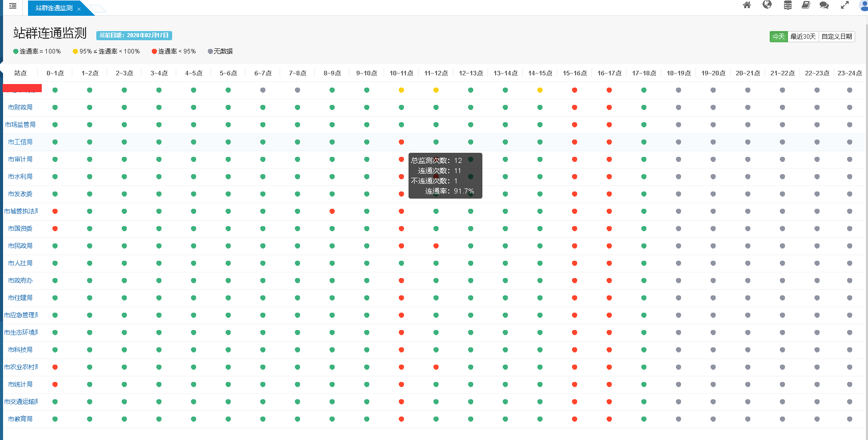Close the 站群连通监测 tab
Image resolution: width=868 pixels, height=440 pixels.
click(79, 9)
